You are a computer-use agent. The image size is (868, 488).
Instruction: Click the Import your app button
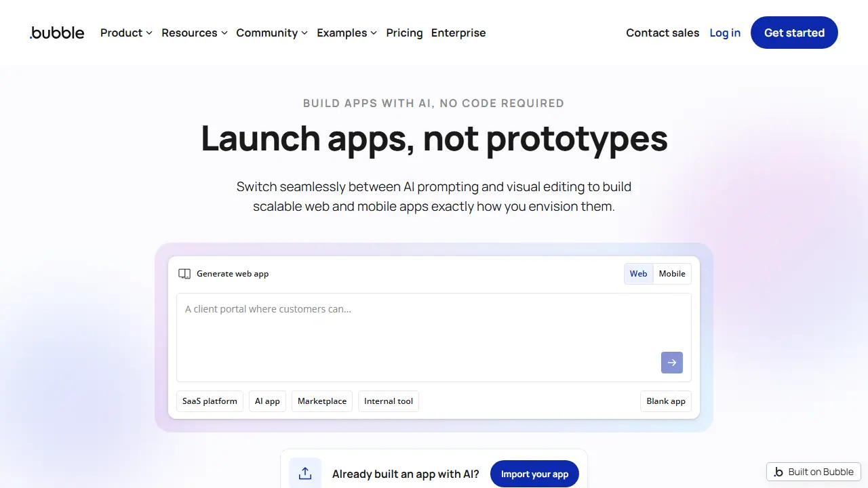pos(534,474)
